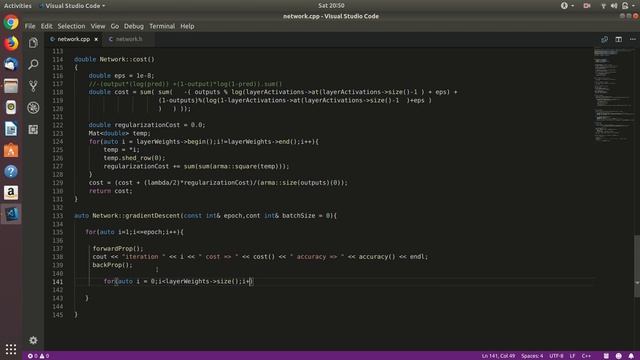Place cursor on line number 133

coord(58,216)
